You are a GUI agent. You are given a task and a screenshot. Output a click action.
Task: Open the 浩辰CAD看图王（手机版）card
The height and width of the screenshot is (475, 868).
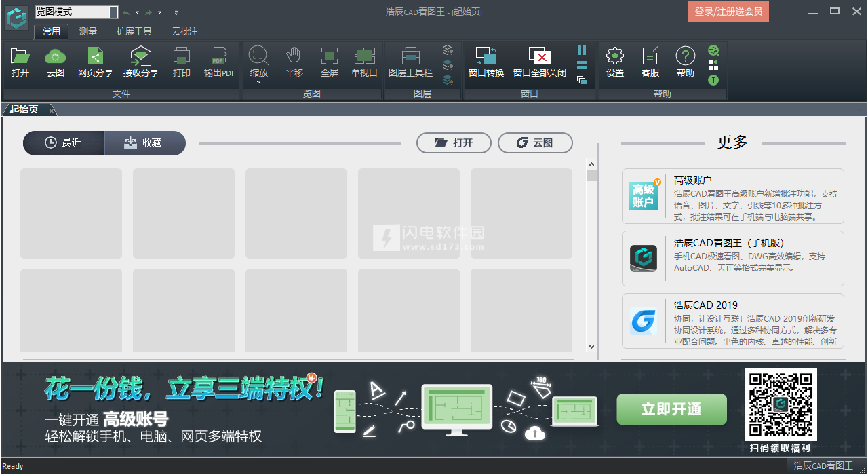pos(733,259)
